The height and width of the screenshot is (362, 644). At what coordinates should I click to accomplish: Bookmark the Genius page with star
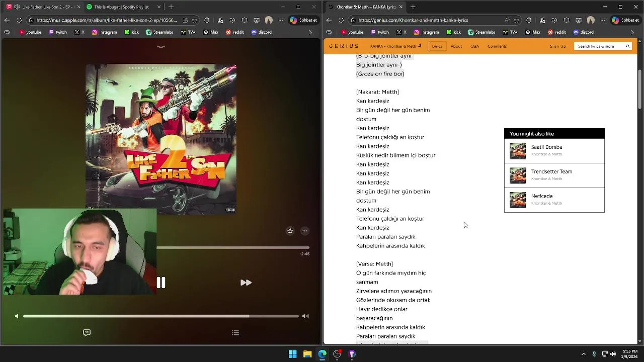pos(516,20)
